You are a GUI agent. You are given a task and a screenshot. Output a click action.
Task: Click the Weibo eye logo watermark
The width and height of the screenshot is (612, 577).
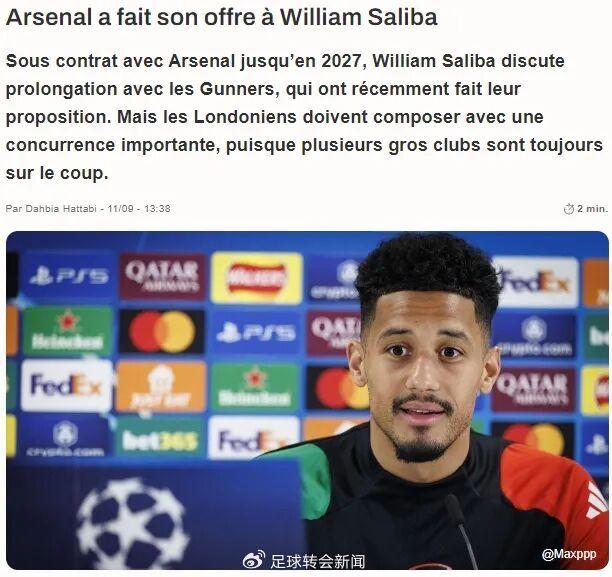254,561
